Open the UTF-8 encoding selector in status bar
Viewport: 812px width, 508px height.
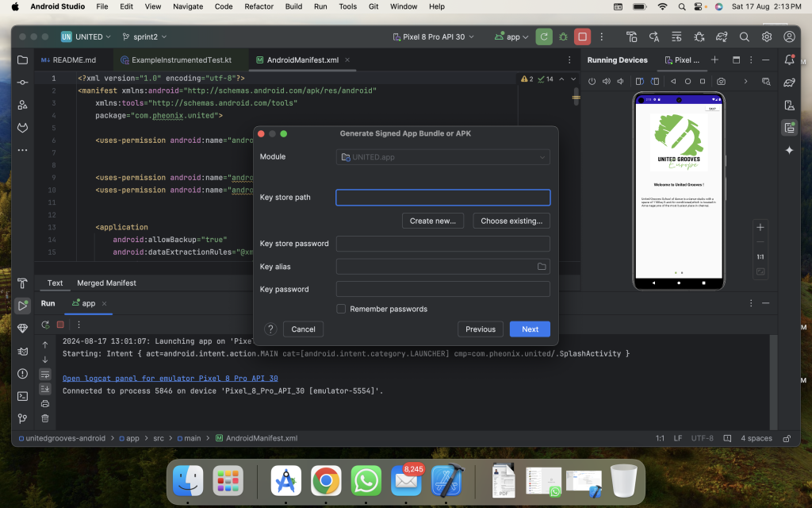702,438
